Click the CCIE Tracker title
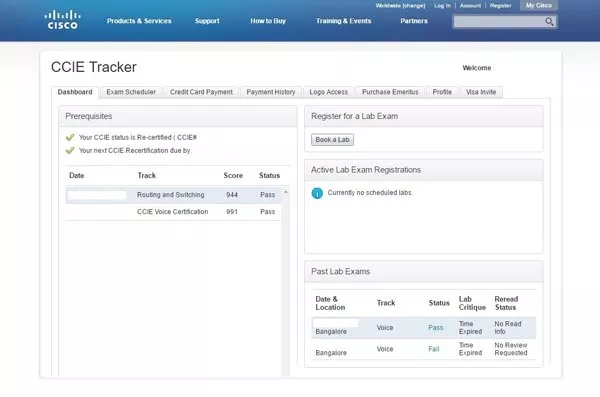This screenshot has height=397, width=600. click(94, 67)
